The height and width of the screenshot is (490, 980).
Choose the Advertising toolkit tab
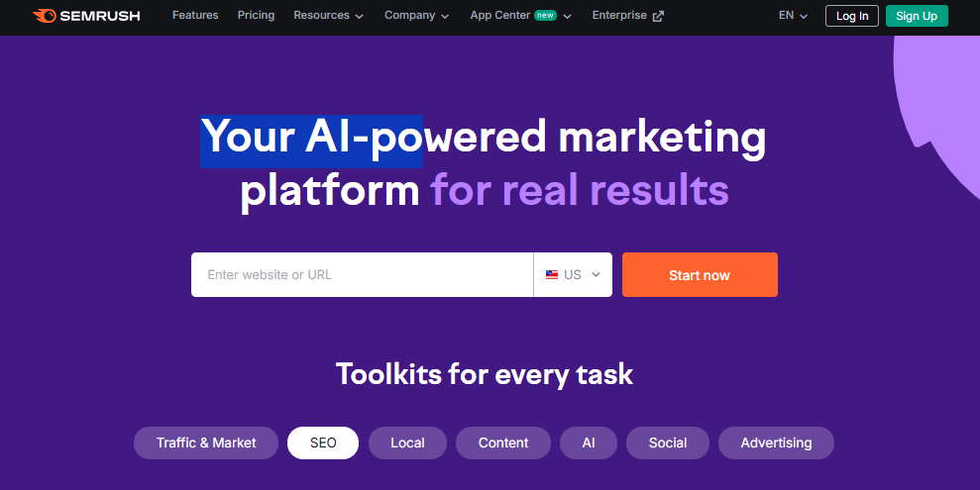776,443
